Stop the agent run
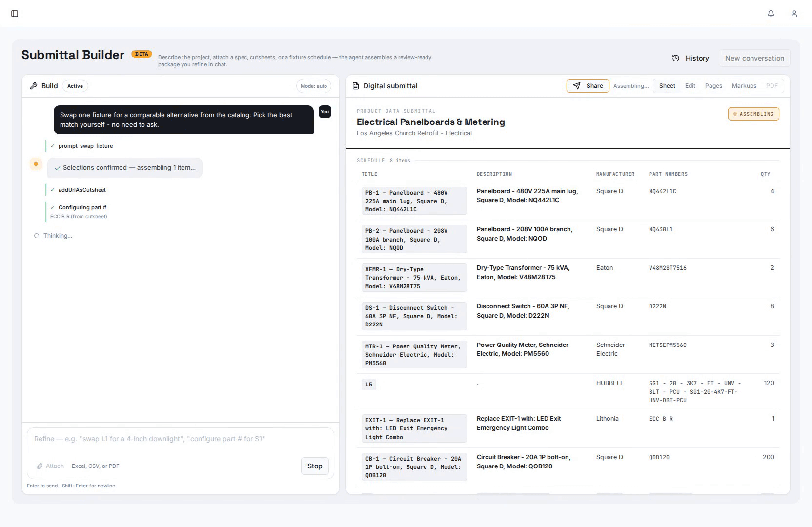Screen dimensions: 812x527 315,466
